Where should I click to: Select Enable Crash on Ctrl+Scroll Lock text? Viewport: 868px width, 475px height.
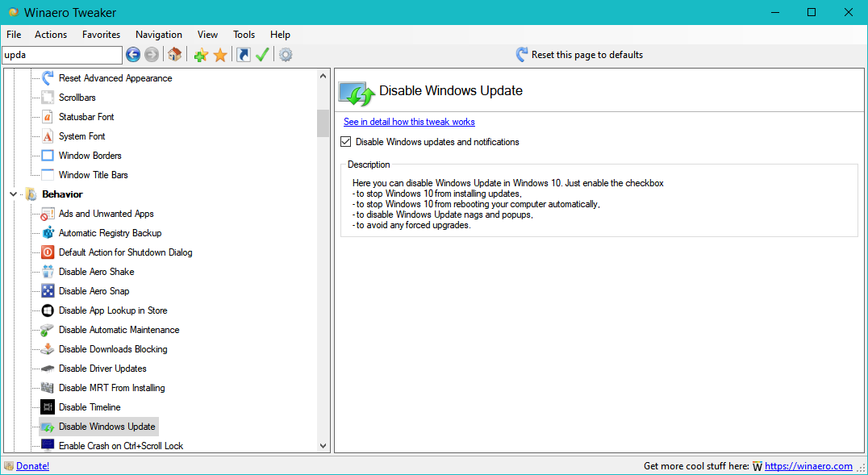[121, 446]
